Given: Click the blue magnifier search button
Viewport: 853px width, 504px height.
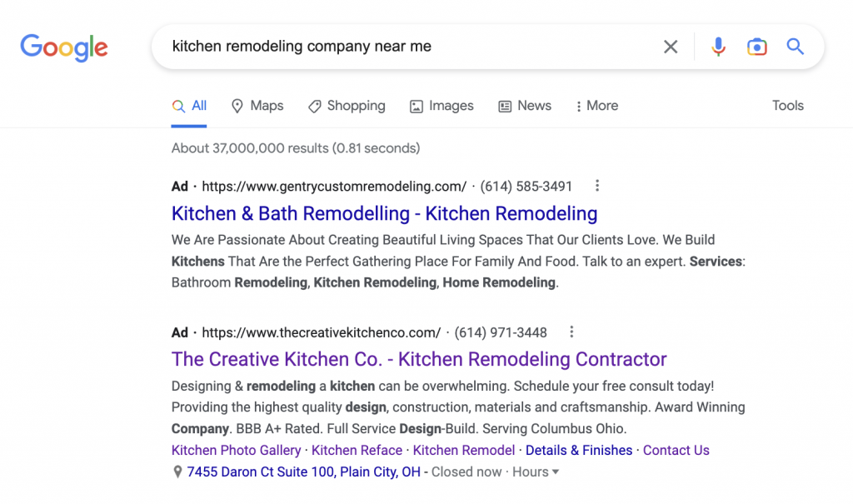Looking at the screenshot, I should pos(796,47).
